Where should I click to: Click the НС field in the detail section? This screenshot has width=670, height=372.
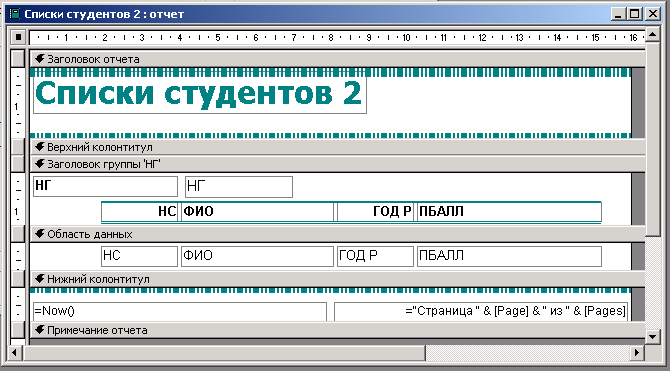click(x=140, y=256)
